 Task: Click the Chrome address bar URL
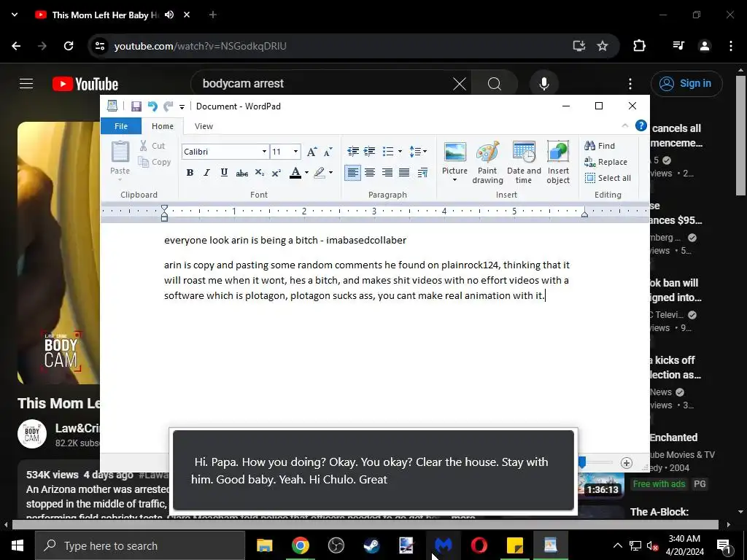point(200,46)
